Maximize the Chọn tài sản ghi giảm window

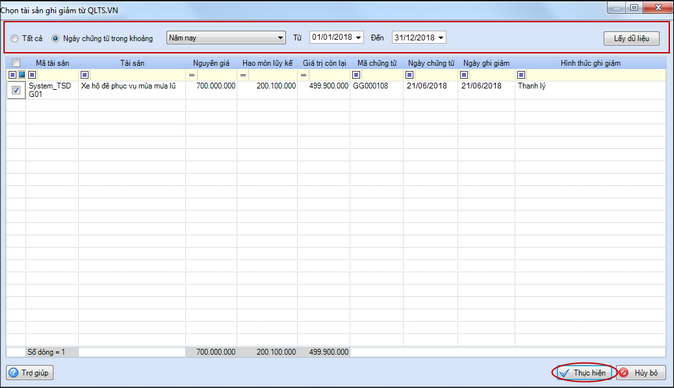pyautogui.click(x=634, y=7)
